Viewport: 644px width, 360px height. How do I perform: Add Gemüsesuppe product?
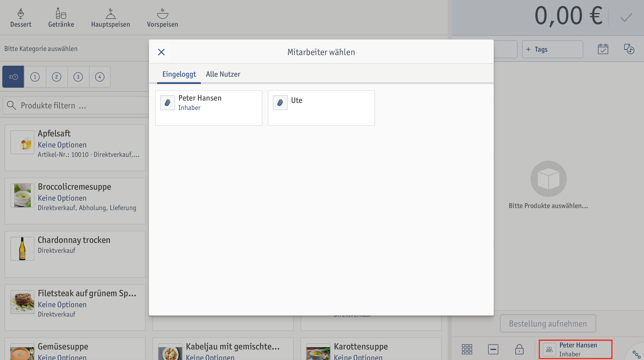pyautogui.click(x=75, y=349)
